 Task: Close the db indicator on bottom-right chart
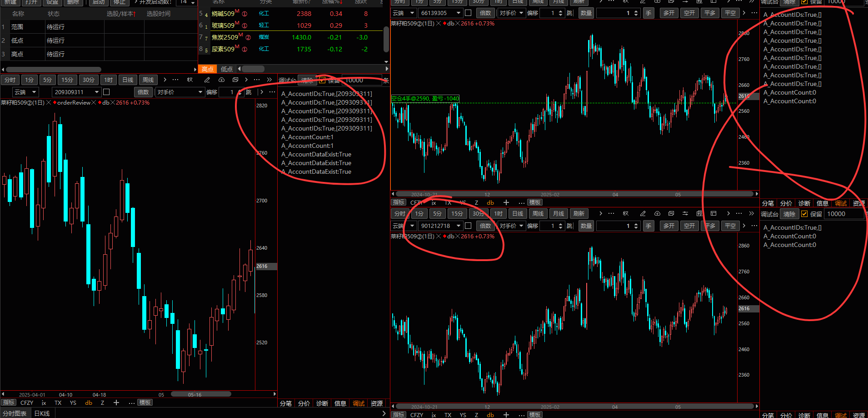[458, 237]
